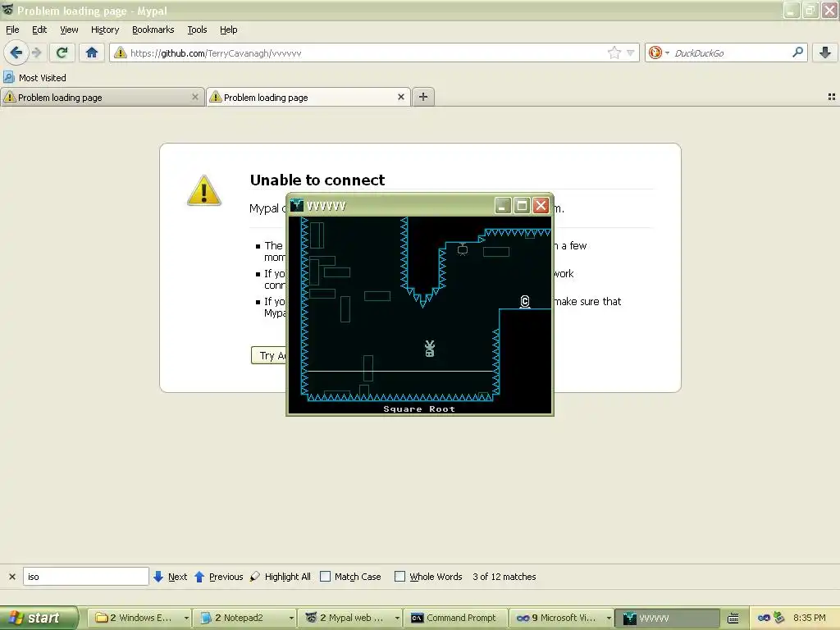Image resolution: width=840 pixels, height=630 pixels.
Task: Reload the page with the refresh icon
Action: pos(62,52)
